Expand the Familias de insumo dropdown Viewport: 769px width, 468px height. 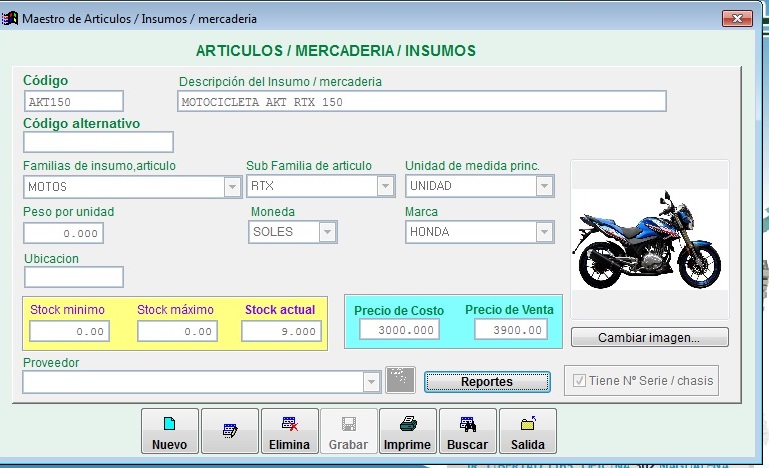pyautogui.click(x=231, y=186)
